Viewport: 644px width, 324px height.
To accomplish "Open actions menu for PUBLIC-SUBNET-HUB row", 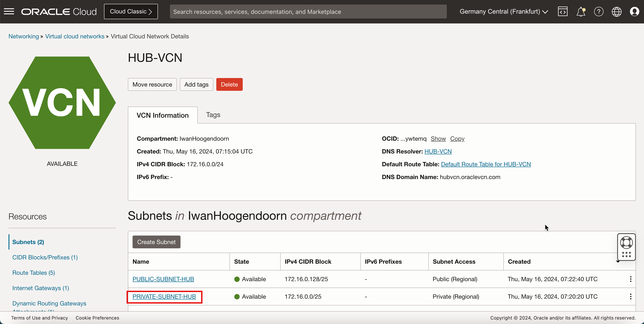I will click(631, 279).
